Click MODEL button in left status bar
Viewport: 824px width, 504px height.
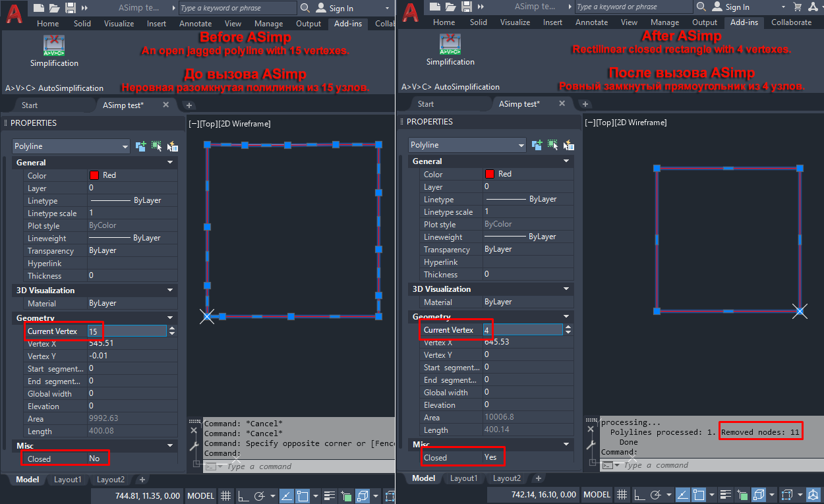click(200, 495)
